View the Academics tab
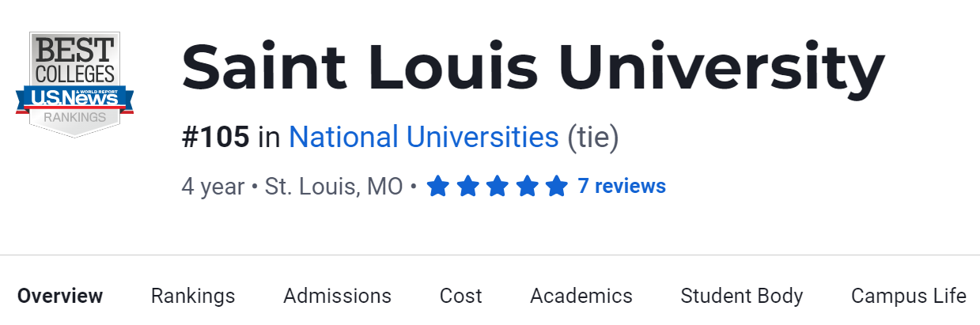 point(581,296)
